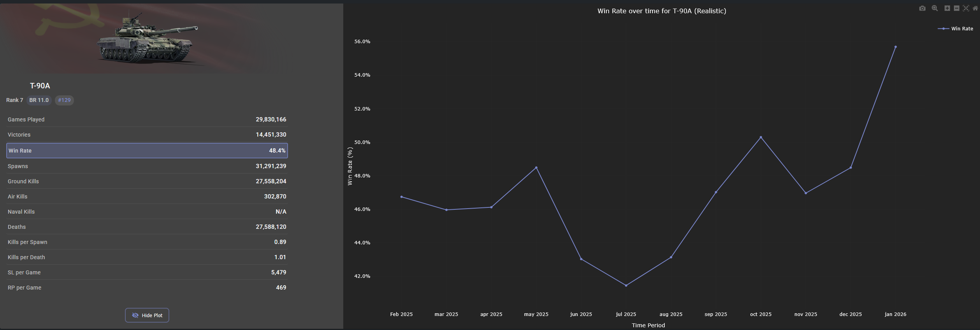Click the eye icon in Hide Plot
The width and height of the screenshot is (980, 330).
[x=135, y=315]
